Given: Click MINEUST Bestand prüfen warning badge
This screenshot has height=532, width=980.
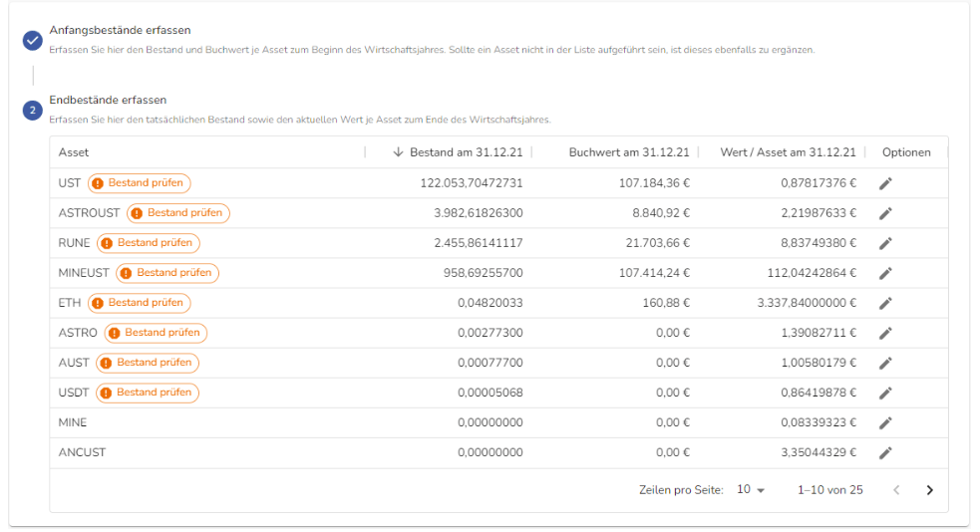Looking at the screenshot, I should [x=167, y=273].
